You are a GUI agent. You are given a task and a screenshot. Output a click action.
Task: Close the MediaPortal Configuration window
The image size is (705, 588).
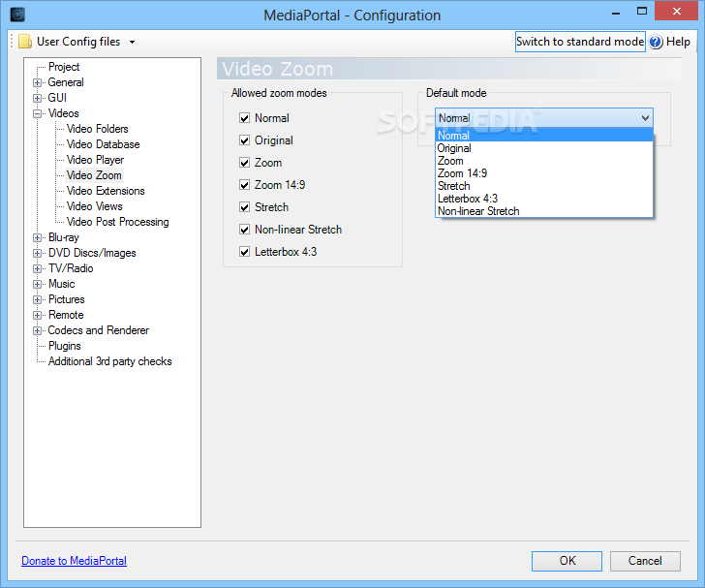click(x=677, y=12)
